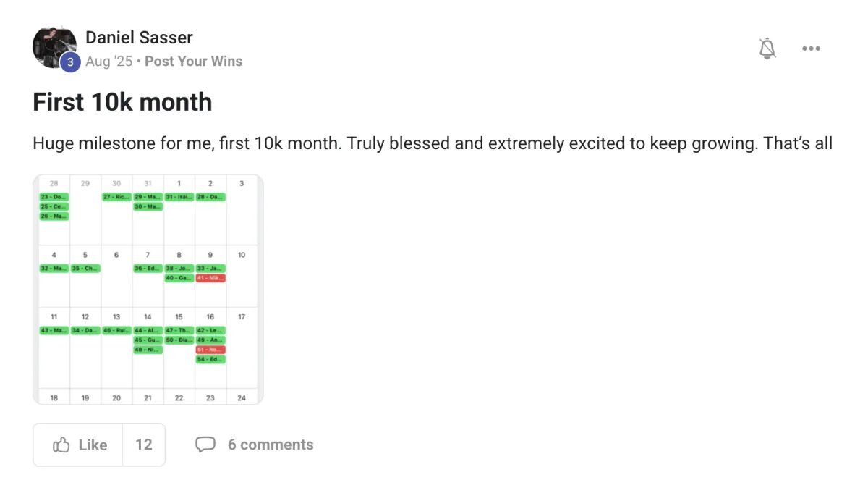The height and width of the screenshot is (480, 868).
Task: Like the First 10k month post
Action: [x=78, y=445]
